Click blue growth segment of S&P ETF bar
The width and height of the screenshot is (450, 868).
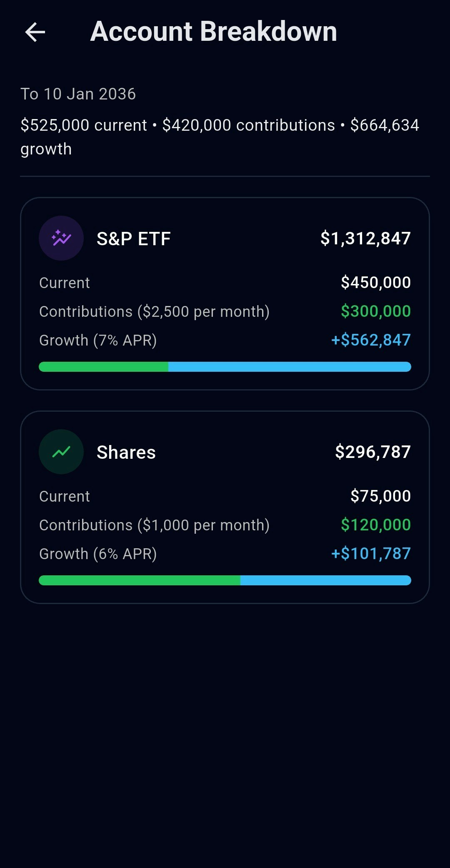290,367
